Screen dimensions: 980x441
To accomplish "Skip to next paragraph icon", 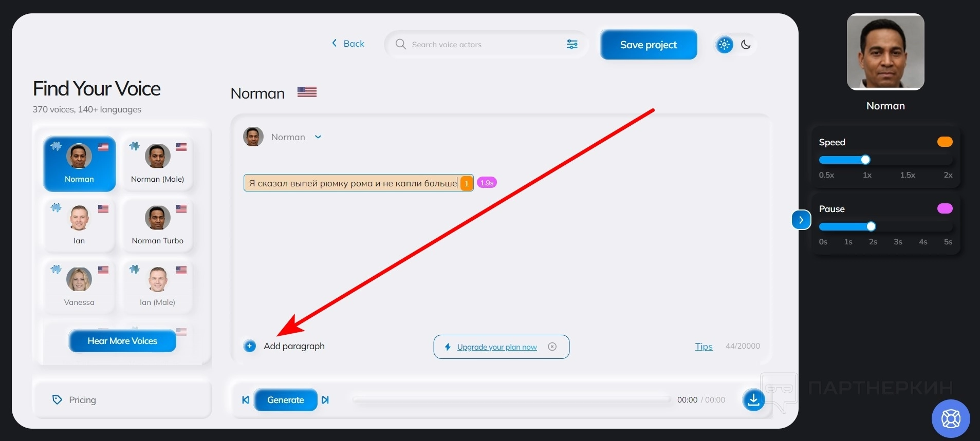I will click(x=325, y=400).
